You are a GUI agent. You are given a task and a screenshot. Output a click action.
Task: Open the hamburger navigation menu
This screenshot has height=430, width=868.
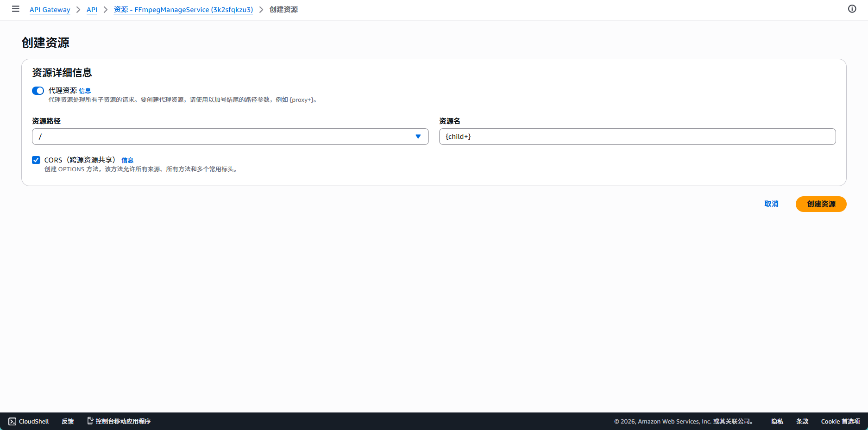15,9
